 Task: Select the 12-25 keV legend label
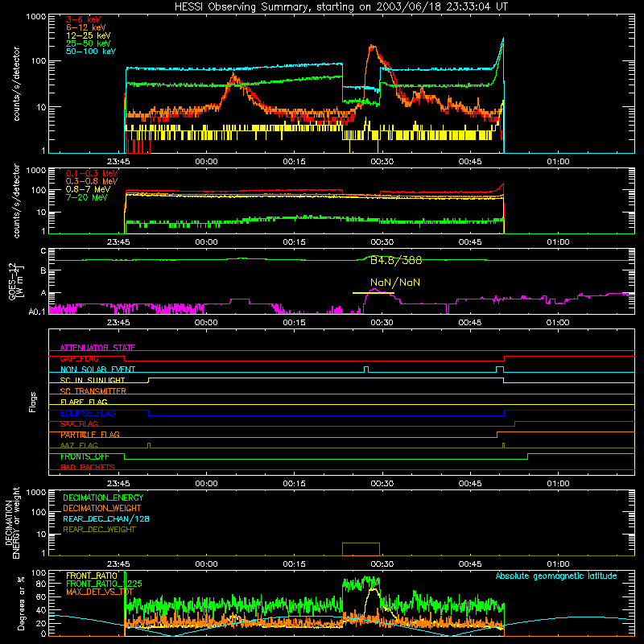pyautogui.click(x=88, y=35)
